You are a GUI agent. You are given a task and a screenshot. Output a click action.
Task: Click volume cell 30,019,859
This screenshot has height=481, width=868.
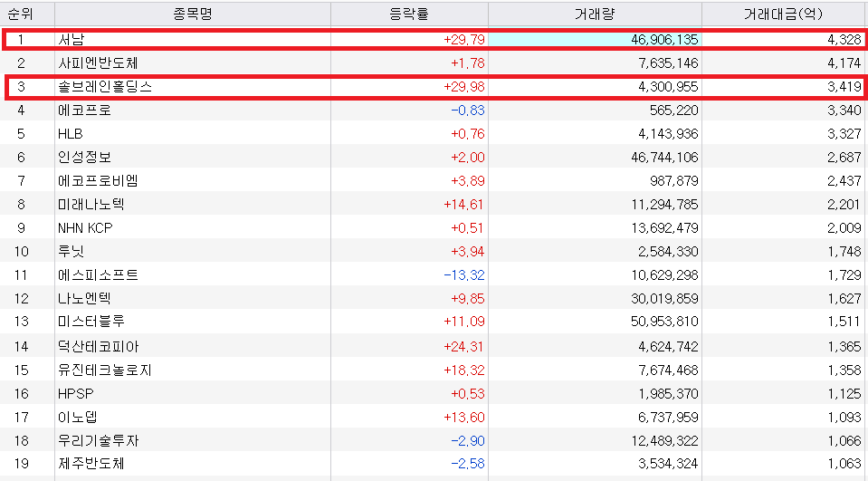tap(664, 299)
